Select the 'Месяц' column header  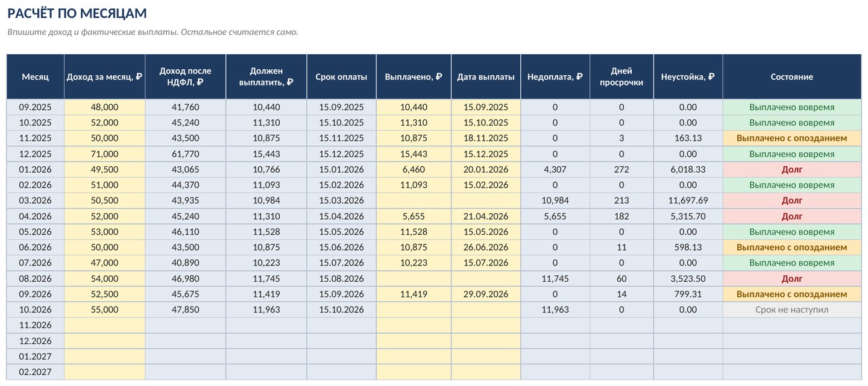click(36, 77)
